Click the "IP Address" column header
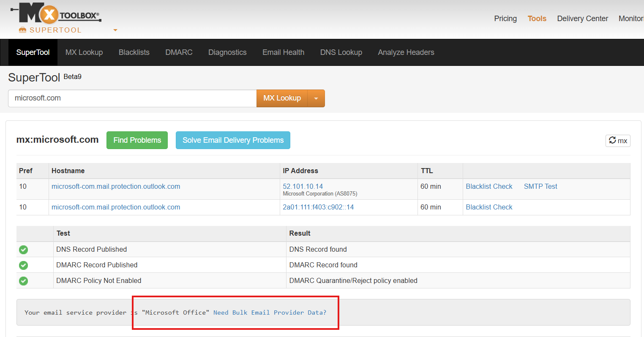Image resolution: width=644 pixels, height=337 pixels. click(x=300, y=171)
